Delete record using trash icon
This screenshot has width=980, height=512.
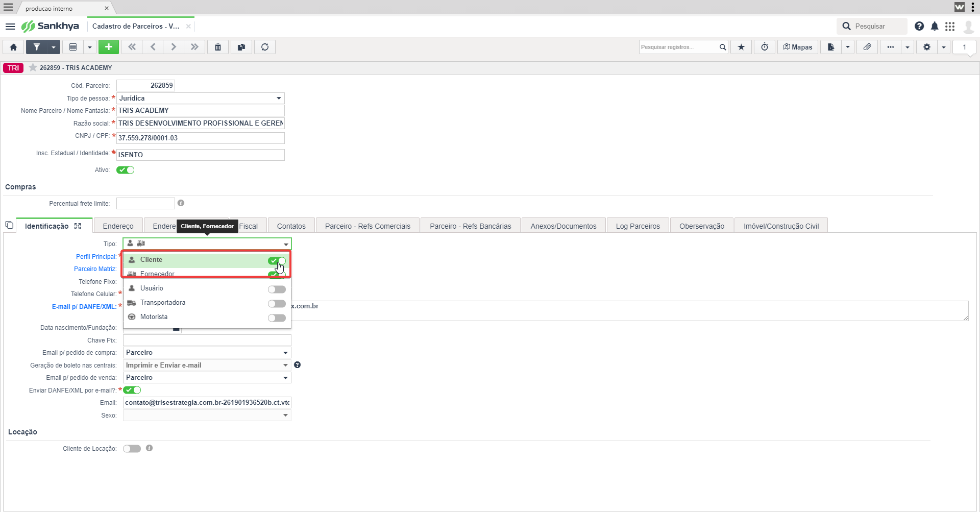click(x=218, y=47)
